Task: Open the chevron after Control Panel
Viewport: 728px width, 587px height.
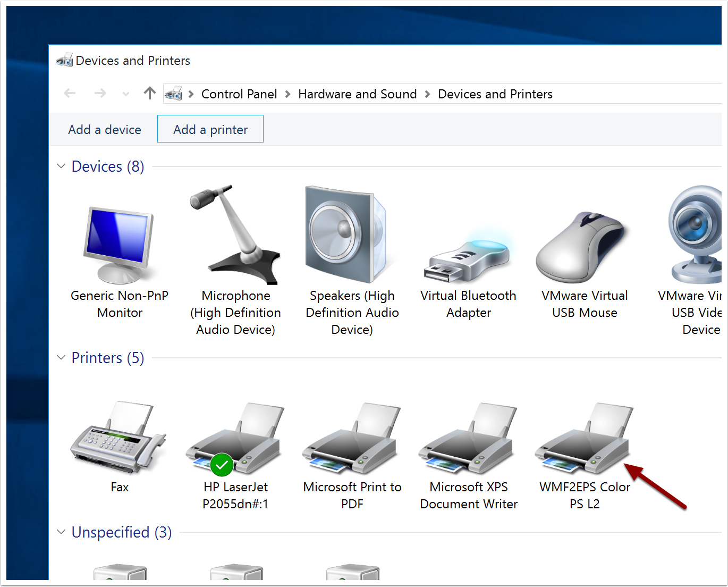Action: pyautogui.click(x=287, y=94)
